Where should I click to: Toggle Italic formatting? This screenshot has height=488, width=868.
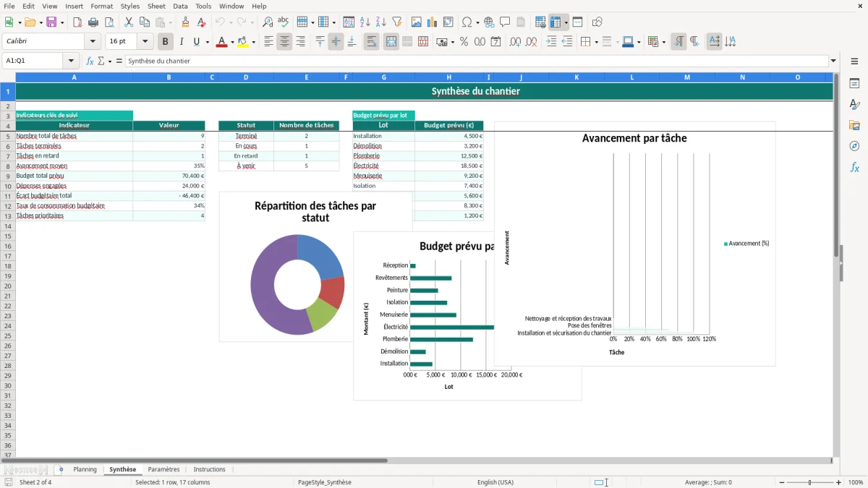coord(182,42)
